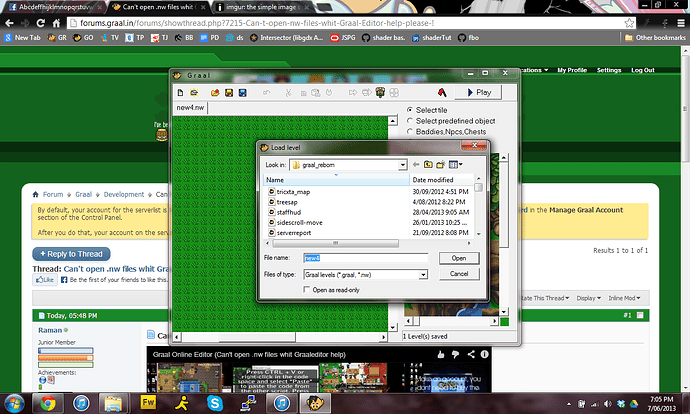The height and width of the screenshot is (414, 690).
Task: Open Settings in forum navigation
Action: coord(609,70)
